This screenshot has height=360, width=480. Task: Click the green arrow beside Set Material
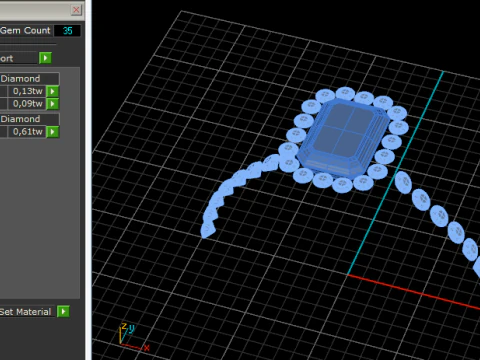63,312
